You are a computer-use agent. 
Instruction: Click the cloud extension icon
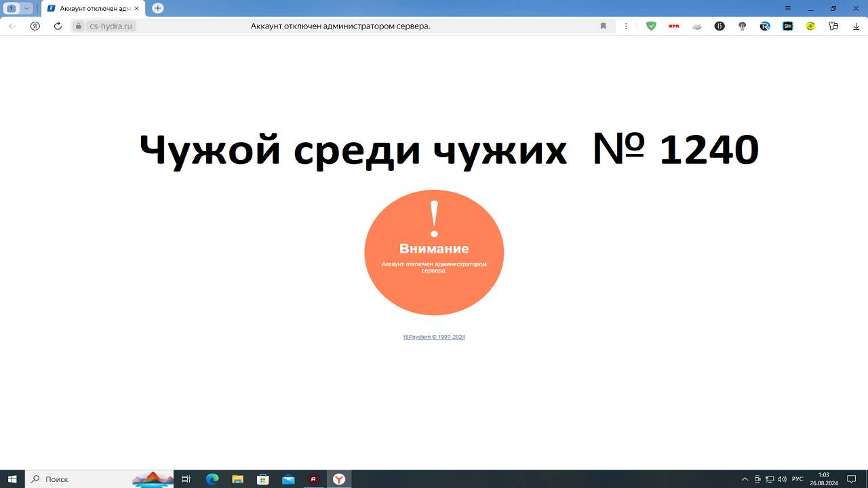click(x=696, y=26)
